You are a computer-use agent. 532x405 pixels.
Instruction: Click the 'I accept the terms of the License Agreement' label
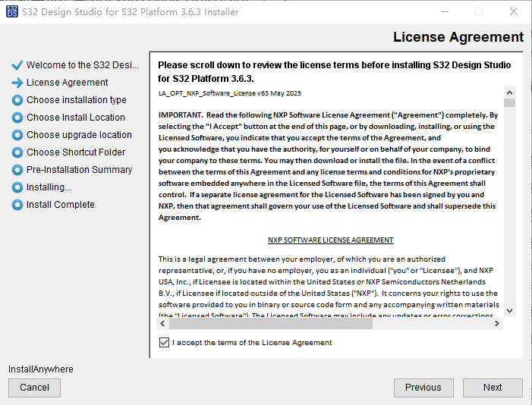pos(252,343)
